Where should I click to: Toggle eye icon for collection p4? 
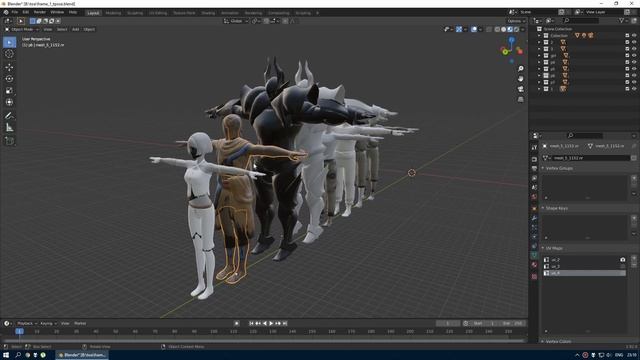(634, 62)
